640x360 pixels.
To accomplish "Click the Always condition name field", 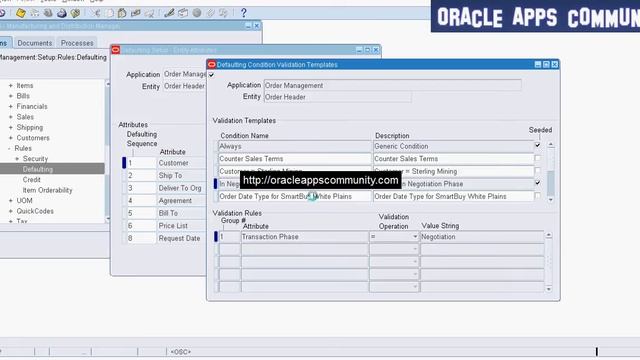I will click(294, 146).
